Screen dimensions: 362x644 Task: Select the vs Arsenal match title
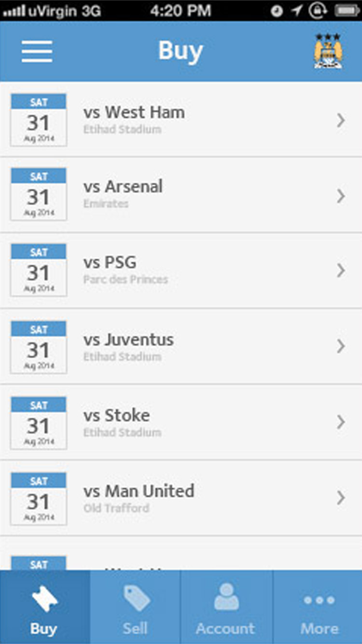(123, 187)
